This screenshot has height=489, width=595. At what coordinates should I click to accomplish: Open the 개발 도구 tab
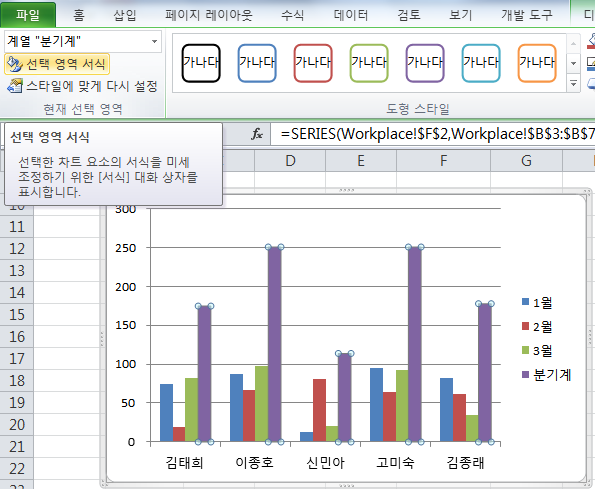(x=527, y=15)
